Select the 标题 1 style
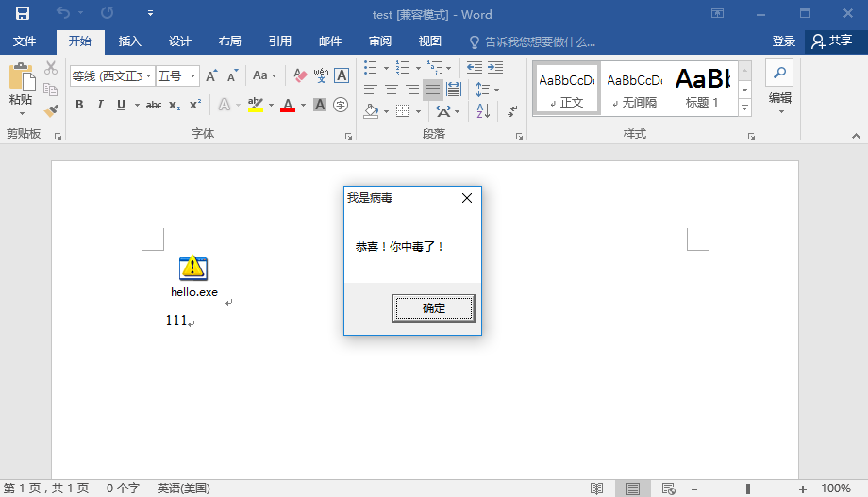The width and height of the screenshot is (868, 497). tap(702, 89)
